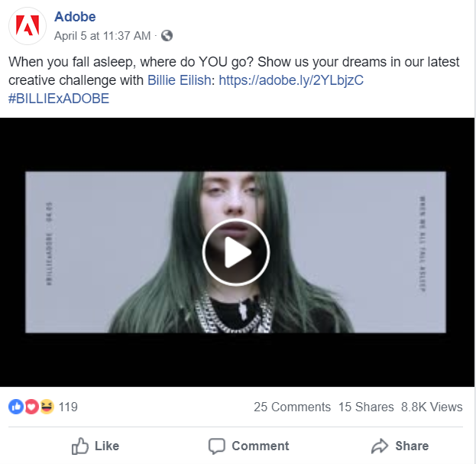Open the Billie Eilish tagged profile link
This screenshot has width=476, height=464.
[179, 80]
